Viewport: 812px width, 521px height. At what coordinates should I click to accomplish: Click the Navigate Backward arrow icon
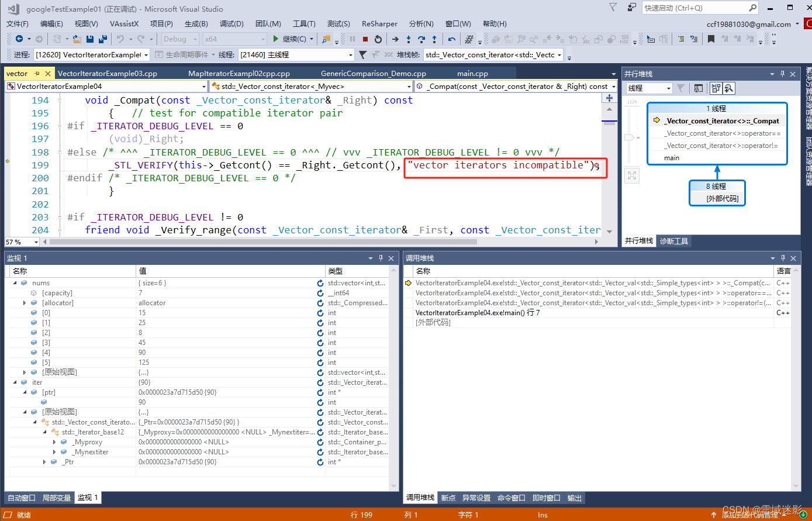coord(19,39)
